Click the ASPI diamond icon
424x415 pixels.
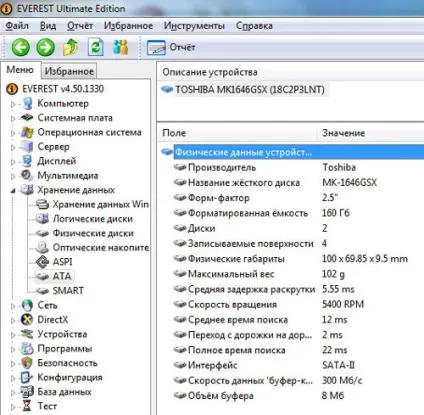coord(42,262)
